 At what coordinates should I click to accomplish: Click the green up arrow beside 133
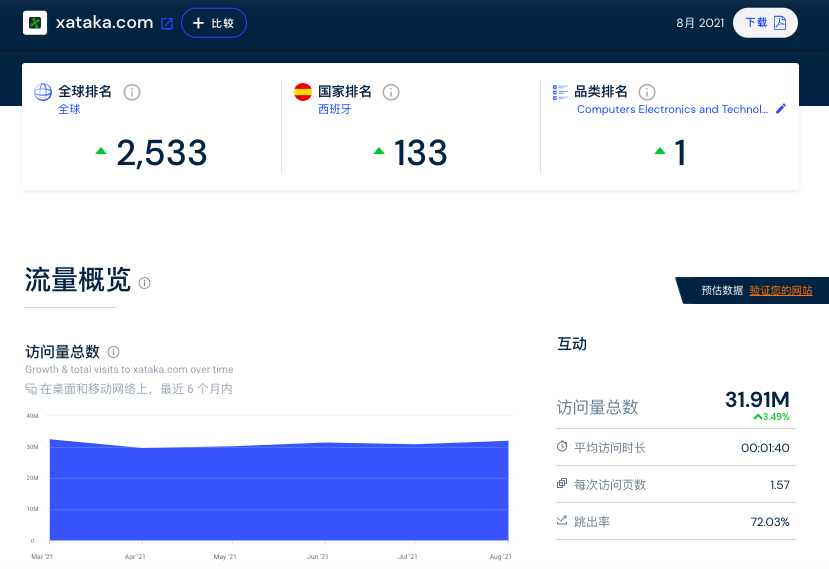[x=379, y=151]
